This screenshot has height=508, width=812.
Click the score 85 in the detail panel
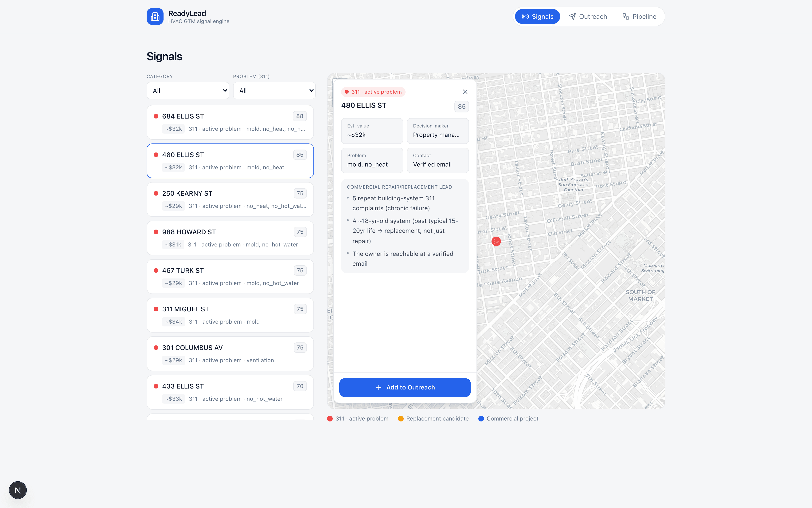pos(462,107)
